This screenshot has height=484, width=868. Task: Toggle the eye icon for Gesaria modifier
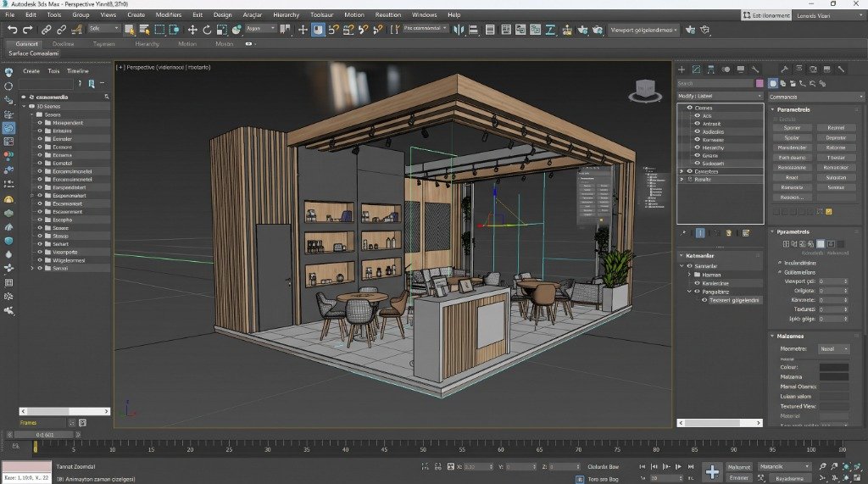coord(698,156)
